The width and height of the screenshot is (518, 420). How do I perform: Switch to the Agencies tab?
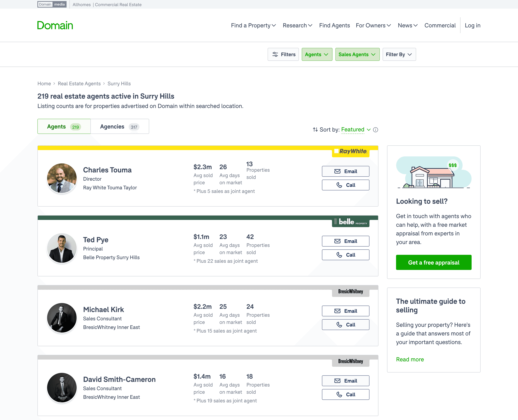[x=120, y=127]
